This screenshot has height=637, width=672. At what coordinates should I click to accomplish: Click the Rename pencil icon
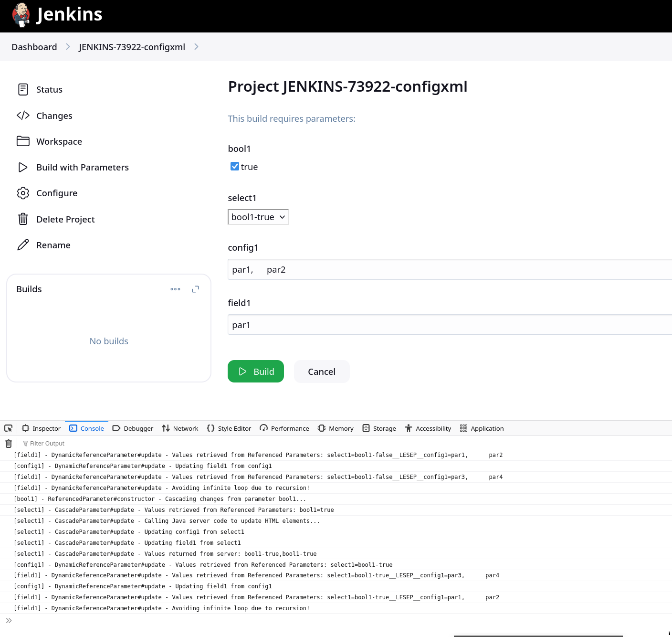click(x=23, y=245)
